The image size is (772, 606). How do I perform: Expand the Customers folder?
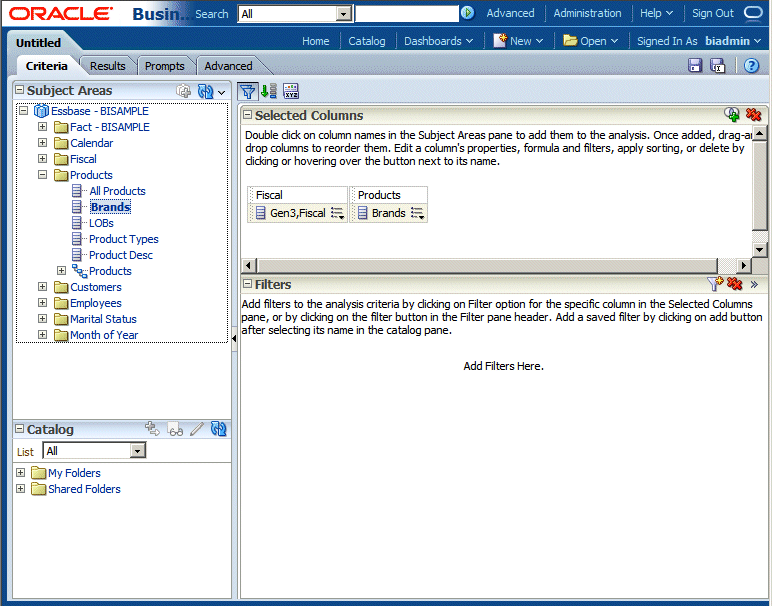[x=43, y=287]
